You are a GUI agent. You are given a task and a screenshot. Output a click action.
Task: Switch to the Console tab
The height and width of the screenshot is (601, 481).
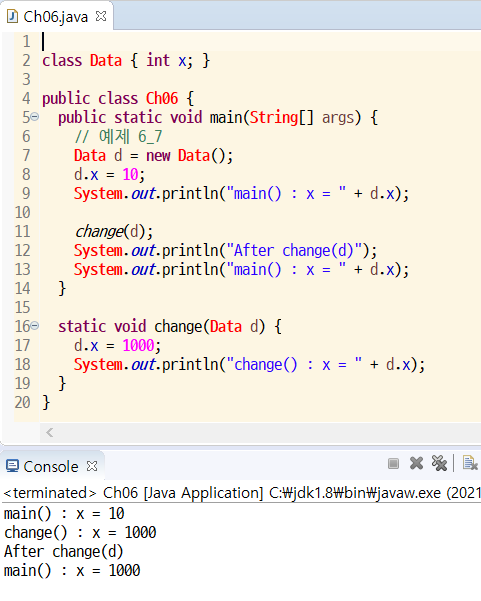click(x=51, y=466)
